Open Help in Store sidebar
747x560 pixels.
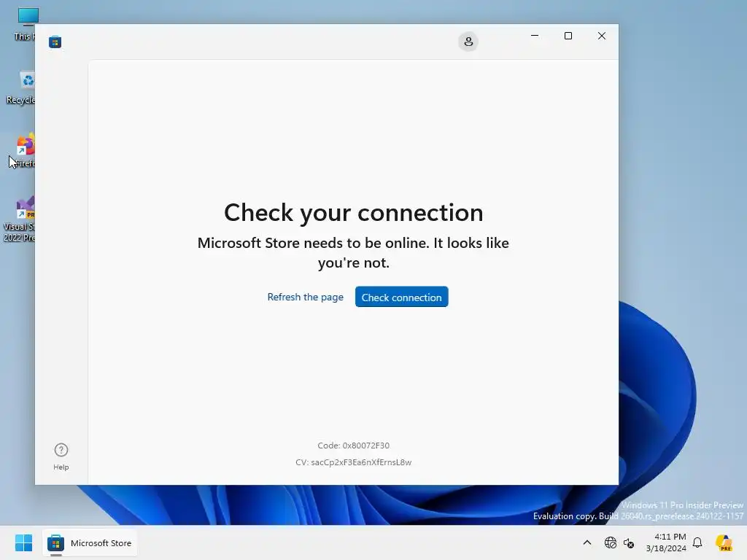pyautogui.click(x=61, y=456)
